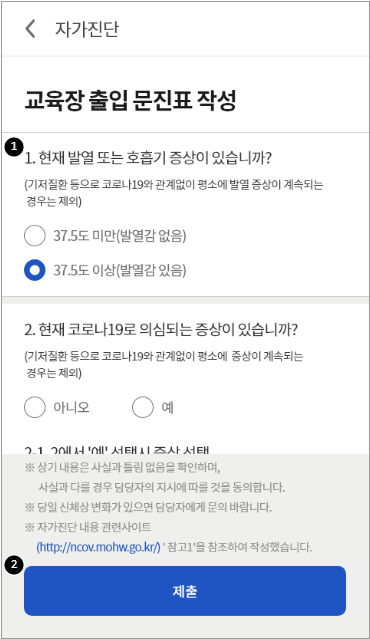Click the black number 1 annotation marker
The width and height of the screenshot is (370, 639).
(14, 147)
